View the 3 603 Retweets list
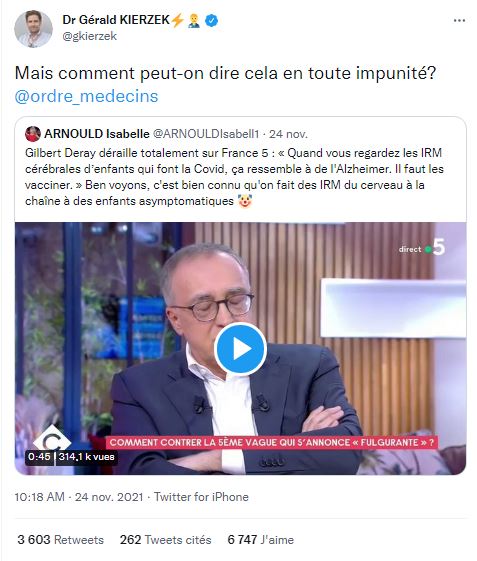The height and width of the screenshot is (561, 477). tap(60, 540)
